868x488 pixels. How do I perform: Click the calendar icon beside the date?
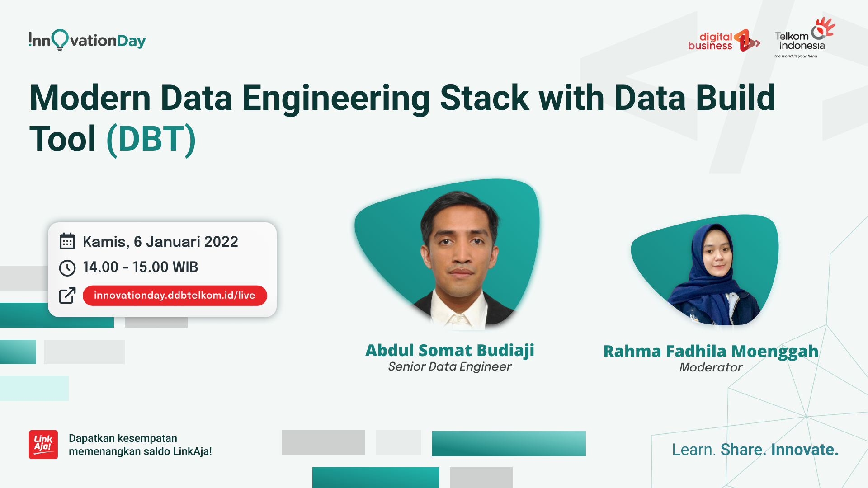point(67,241)
